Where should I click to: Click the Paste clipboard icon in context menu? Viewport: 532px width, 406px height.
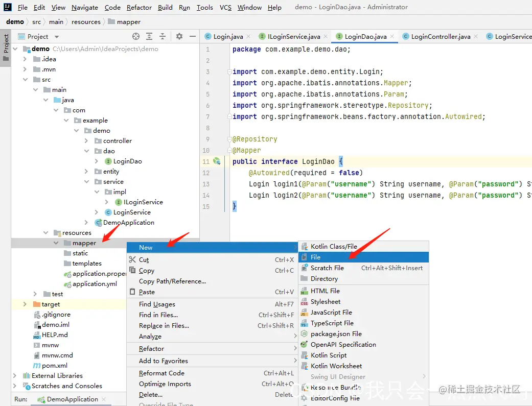[x=132, y=292]
